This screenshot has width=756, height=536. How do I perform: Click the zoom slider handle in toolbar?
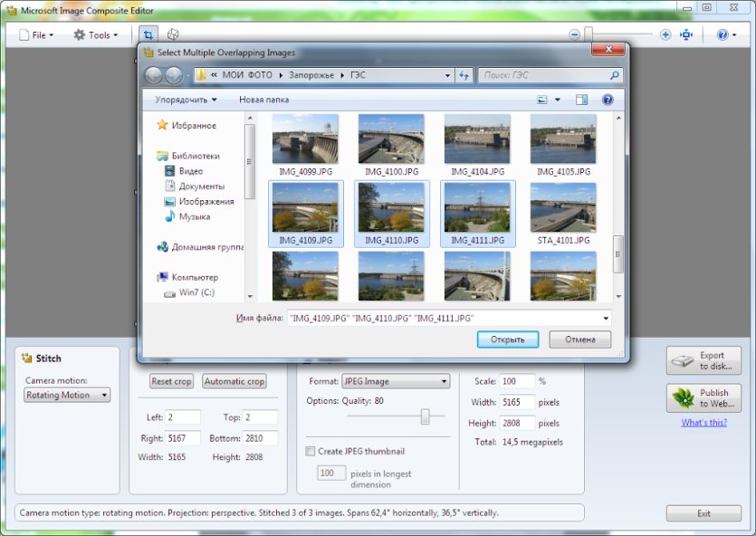coord(589,34)
